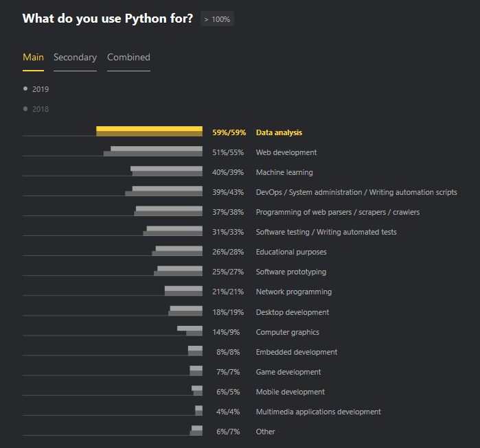The height and width of the screenshot is (448, 480).
Task: Click the yellow Data analysis bar
Action: (149, 131)
